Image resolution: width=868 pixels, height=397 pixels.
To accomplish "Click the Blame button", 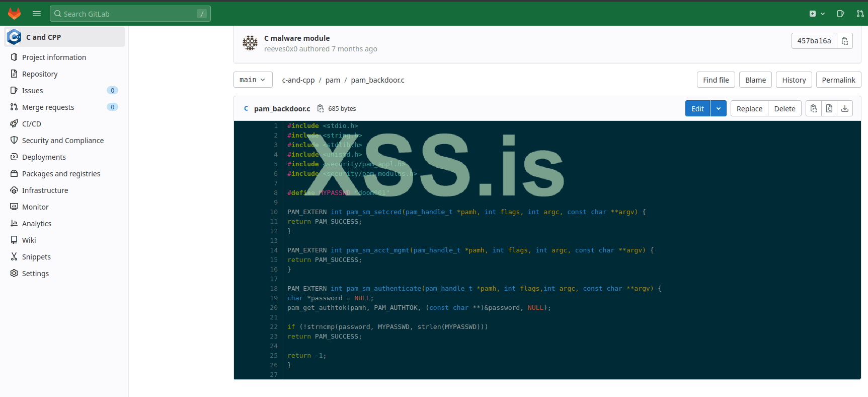I will coord(755,80).
